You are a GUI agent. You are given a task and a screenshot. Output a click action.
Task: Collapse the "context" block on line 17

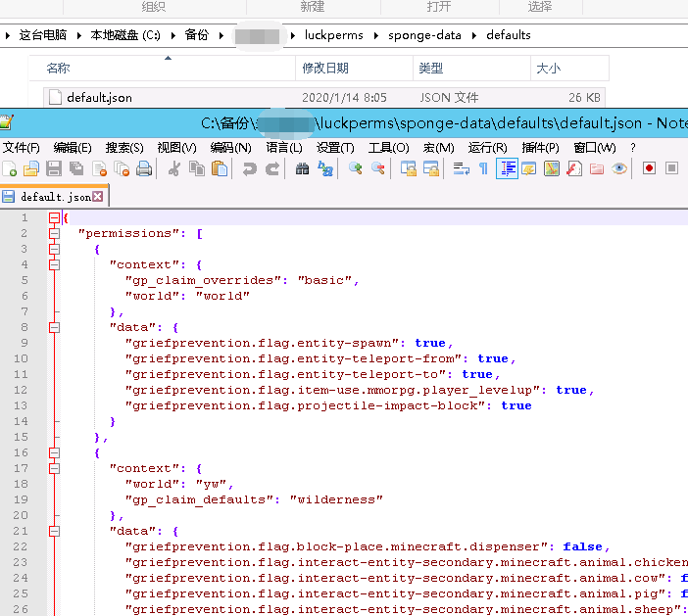click(x=55, y=468)
